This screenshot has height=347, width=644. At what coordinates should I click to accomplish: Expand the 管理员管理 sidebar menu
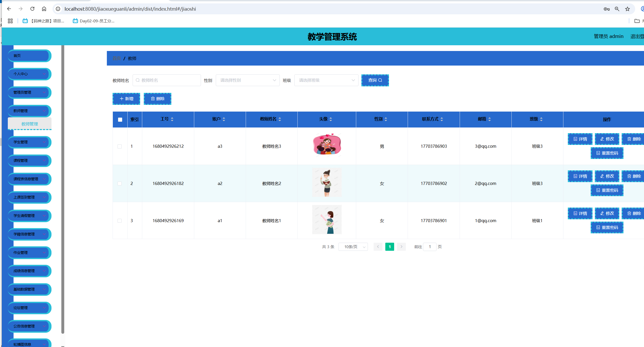tap(29, 92)
